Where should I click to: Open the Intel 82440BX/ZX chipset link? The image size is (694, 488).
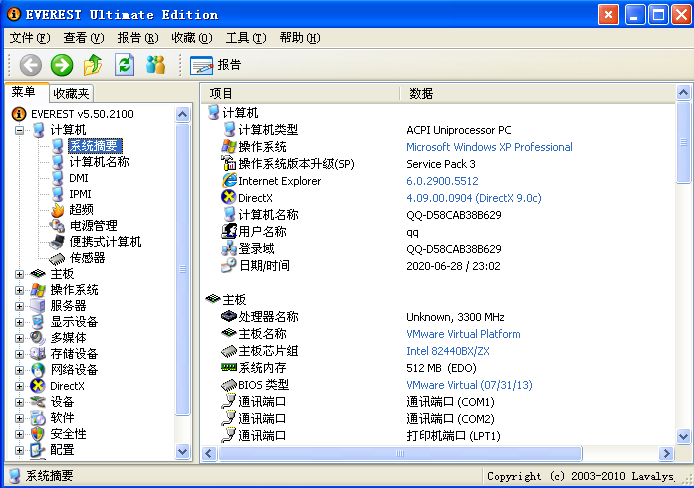[x=447, y=351]
